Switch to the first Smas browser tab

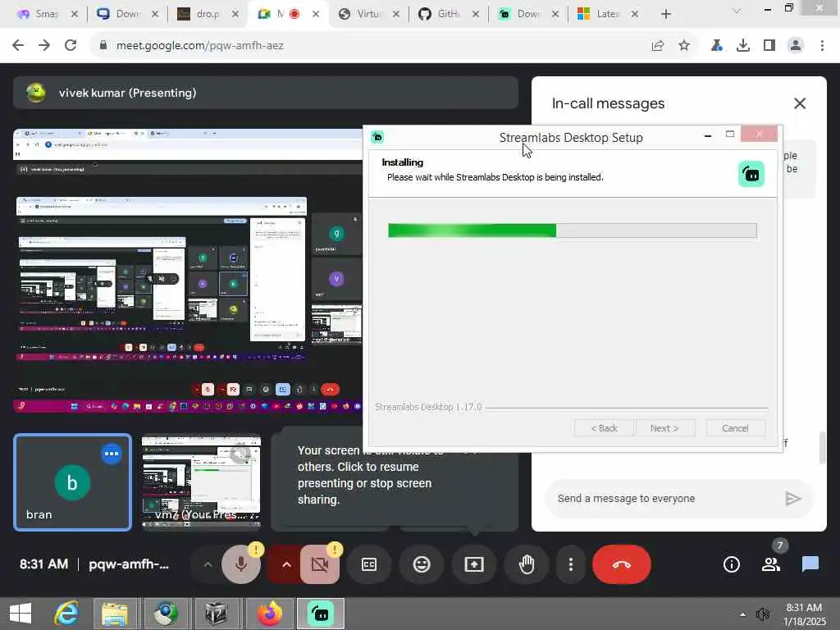[x=47, y=14]
